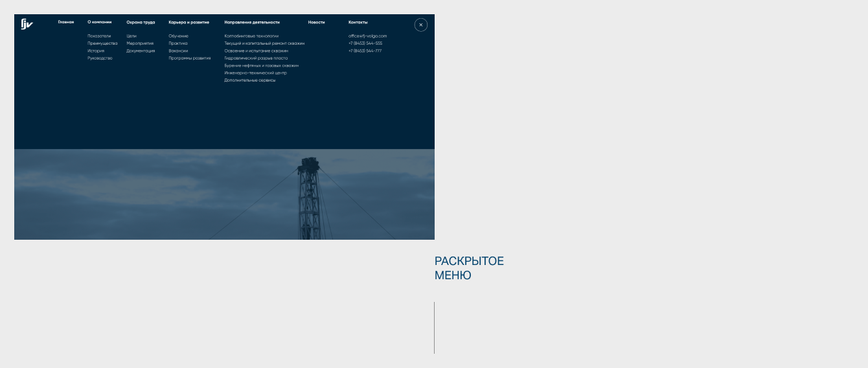This screenshot has width=868, height=368.
Task: Close the expanded menu with the X button
Action: click(x=421, y=25)
